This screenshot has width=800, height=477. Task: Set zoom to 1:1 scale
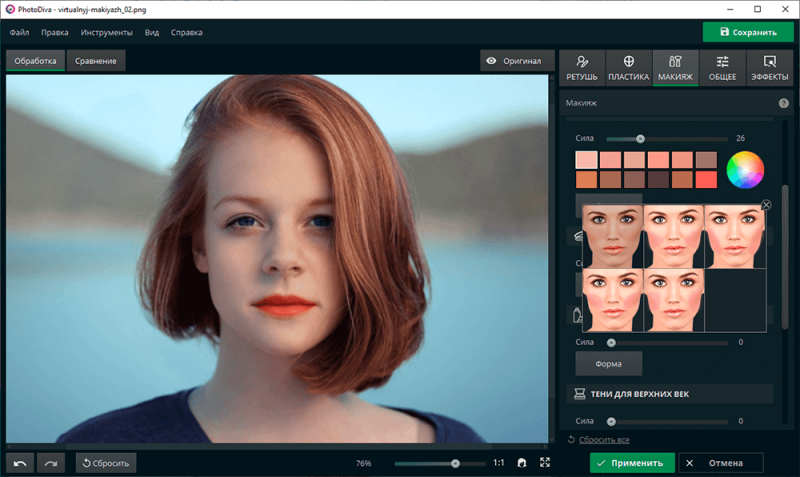499,463
